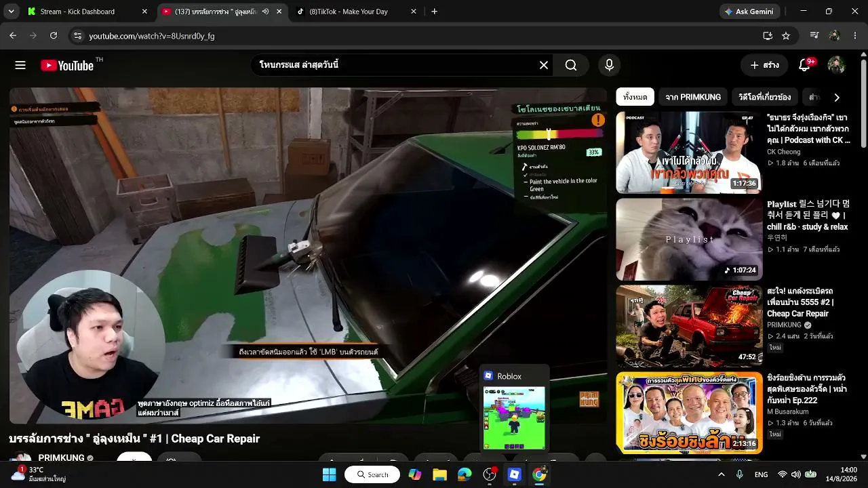Click the install app icon in address bar
Viewport: 868px width, 488px height.
pos(768,35)
